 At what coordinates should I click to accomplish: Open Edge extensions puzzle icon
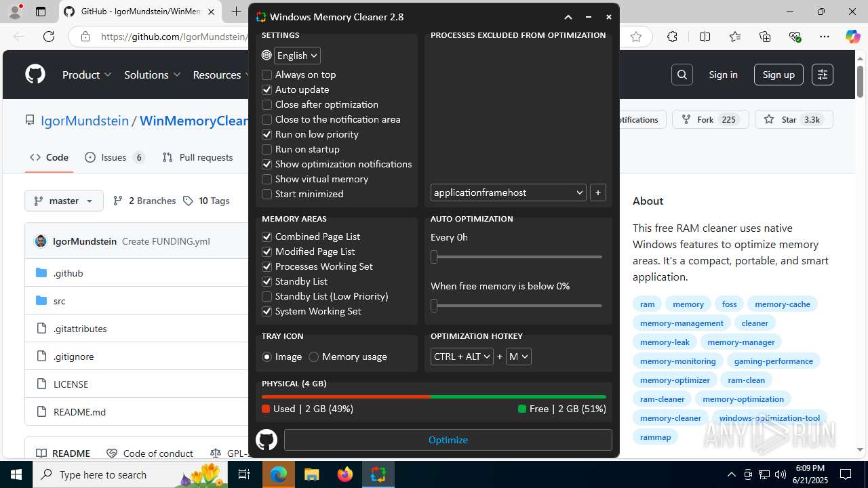[x=672, y=37]
